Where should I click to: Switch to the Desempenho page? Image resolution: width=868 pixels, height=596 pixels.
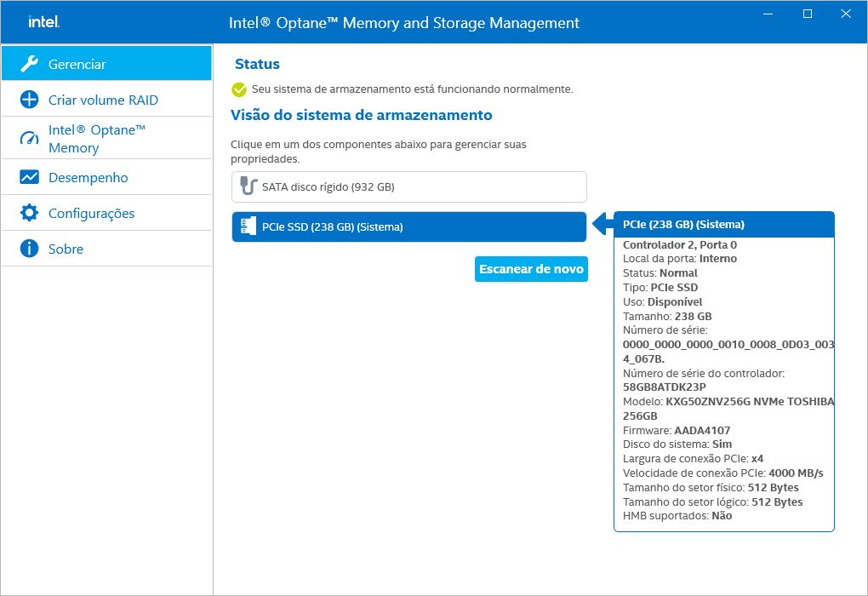tap(107, 177)
